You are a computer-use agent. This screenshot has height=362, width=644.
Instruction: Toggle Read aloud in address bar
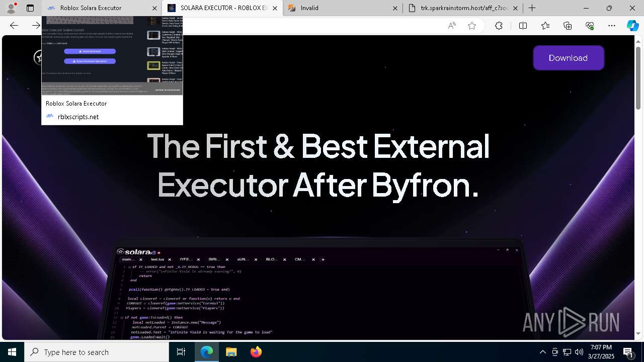[x=452, y=26]
